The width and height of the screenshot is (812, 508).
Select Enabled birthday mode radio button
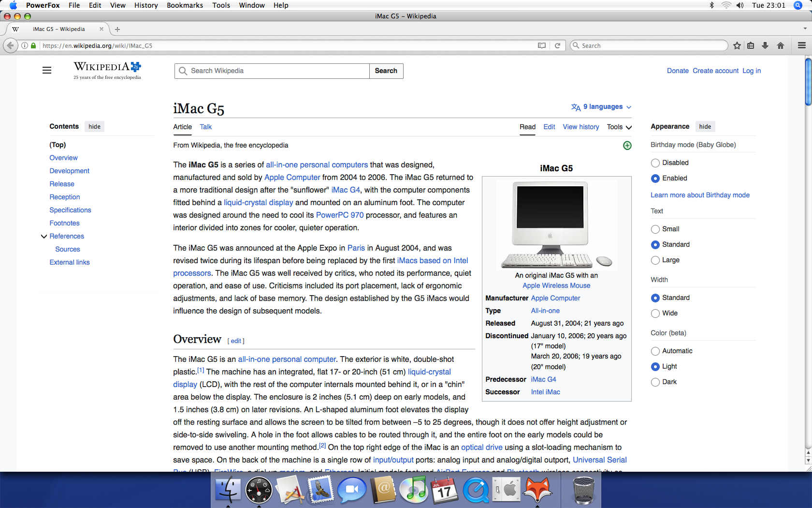click(655, 179)
